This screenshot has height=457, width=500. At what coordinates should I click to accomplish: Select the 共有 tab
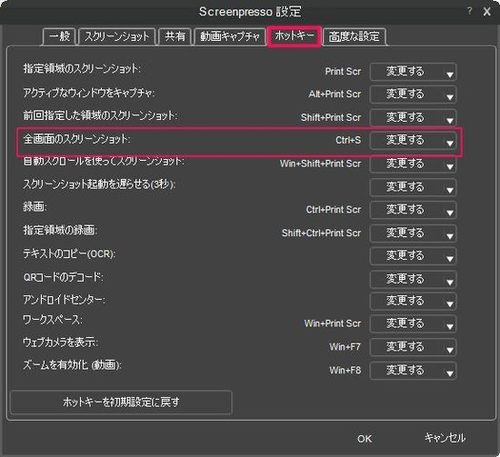click(x=175, y=36)
